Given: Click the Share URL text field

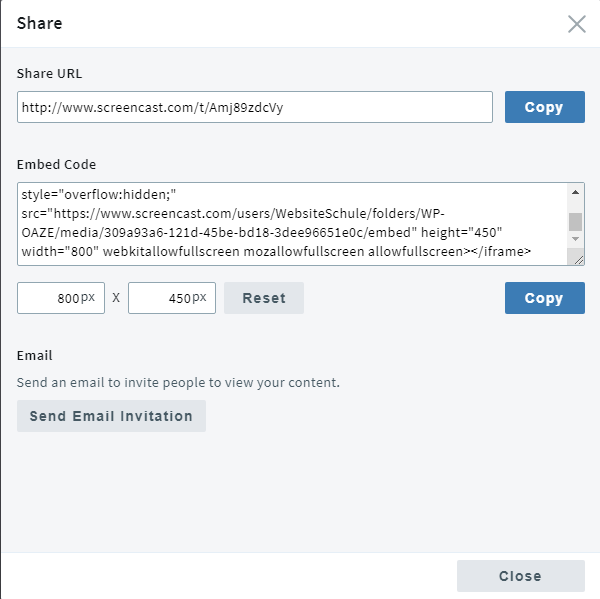Looking at the screenshot, I should click(x=254, y=107).
